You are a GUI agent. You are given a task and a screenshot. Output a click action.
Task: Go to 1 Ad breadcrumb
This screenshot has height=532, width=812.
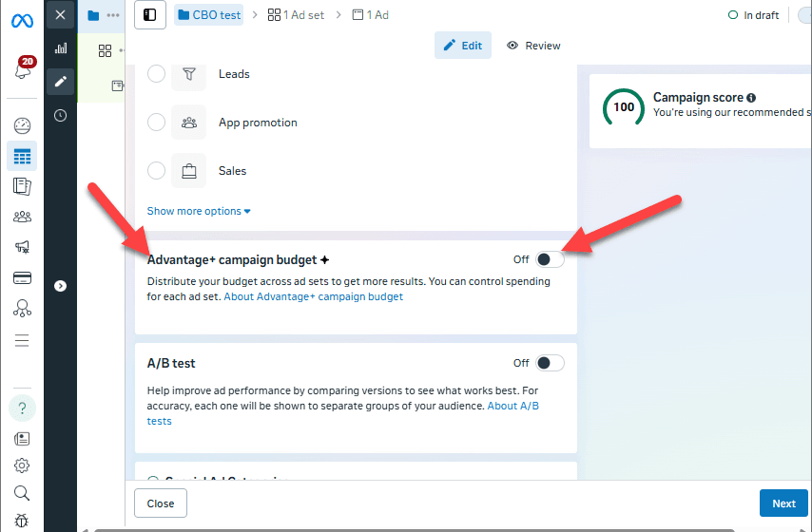coord(371,15)
